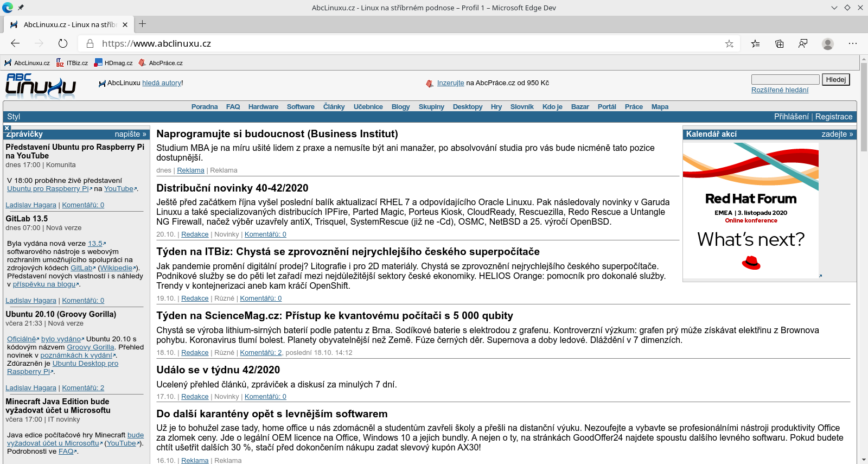
Task: Click the hledá autory link
Action: coord(162,83)
